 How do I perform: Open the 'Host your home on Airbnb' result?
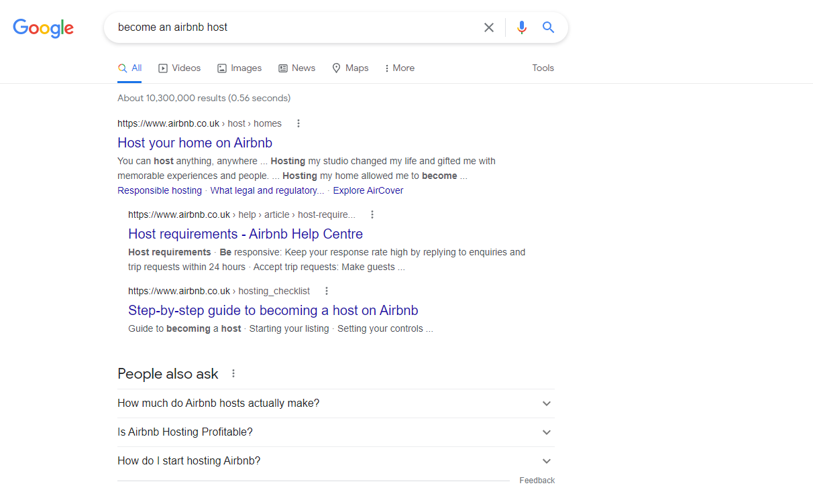(195, 143)
